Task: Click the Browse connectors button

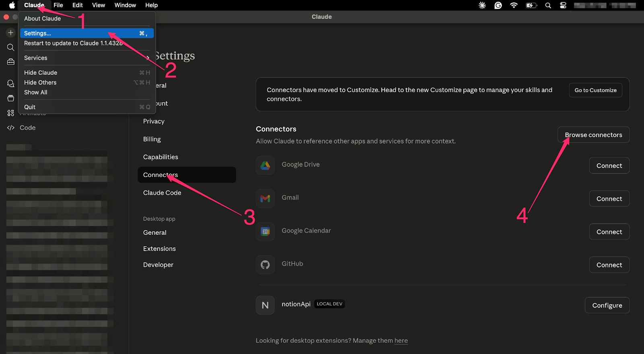Action: tap(593, 135)
